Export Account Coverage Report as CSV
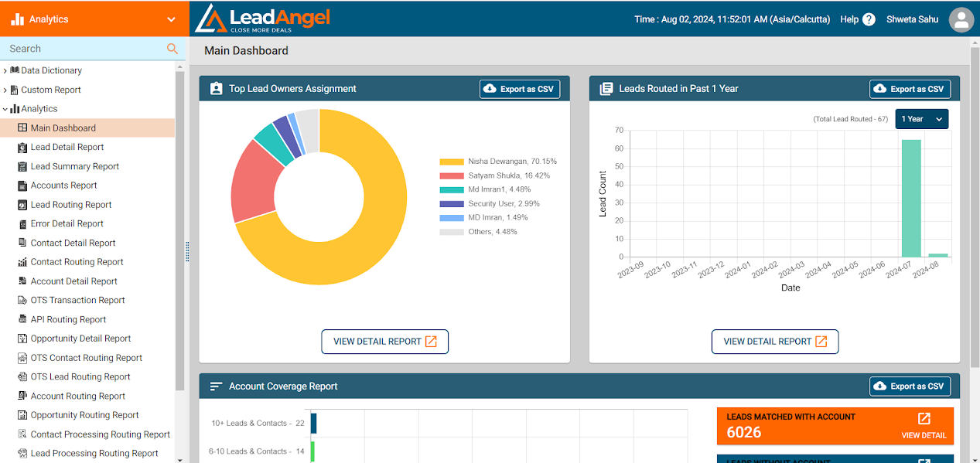The image size is (980, 463). coord(910,386)
